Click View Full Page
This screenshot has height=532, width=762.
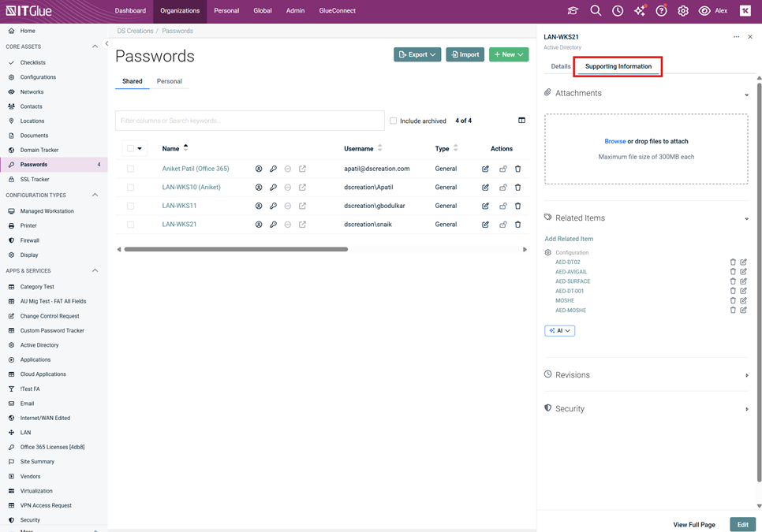click(694, 525)
